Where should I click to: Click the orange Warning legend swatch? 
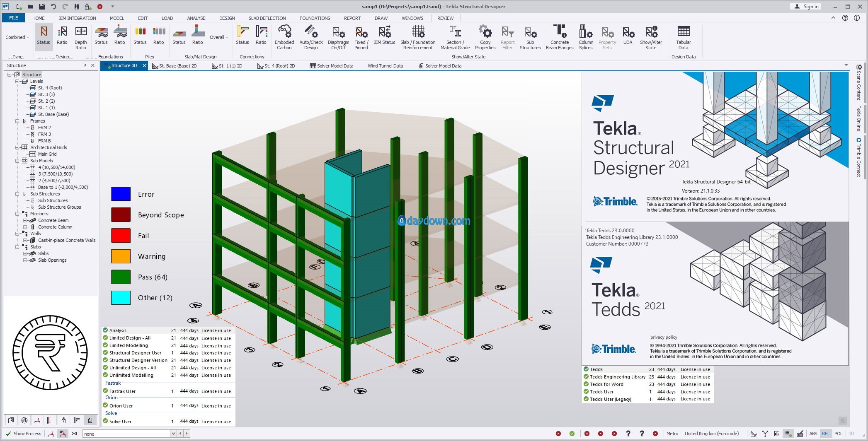pos(121,256)
